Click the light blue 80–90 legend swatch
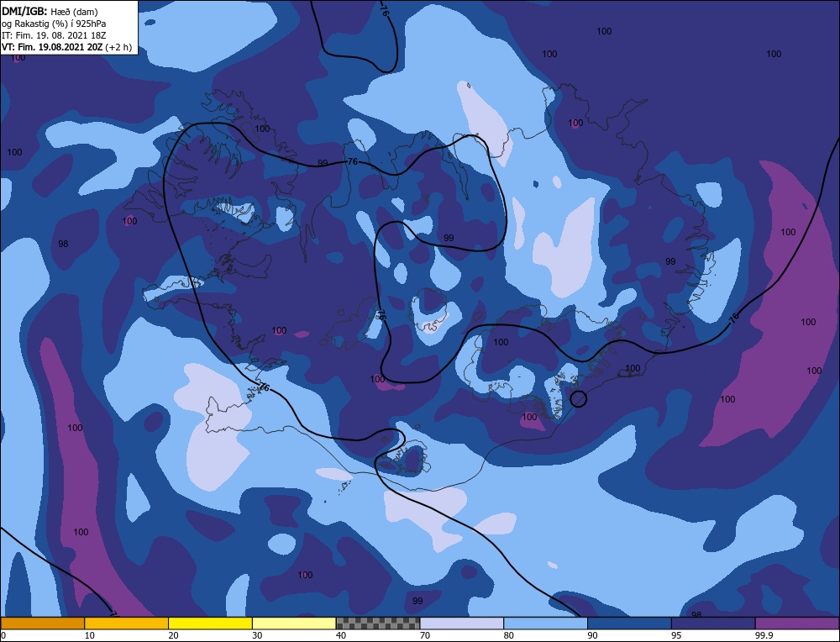The height and width of the screenshot is (642, 840). click(545, 624)
